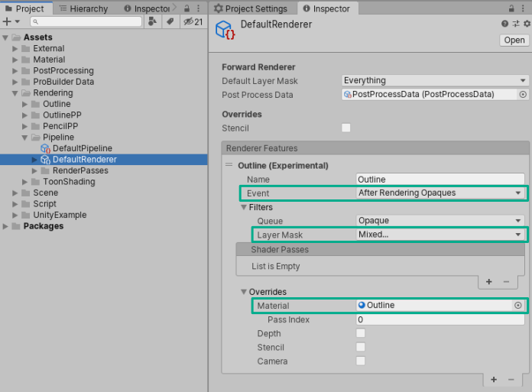Screen dimensions: 532x392
Task: Switch to the Hierarchy tab
Action: [88, 8]
